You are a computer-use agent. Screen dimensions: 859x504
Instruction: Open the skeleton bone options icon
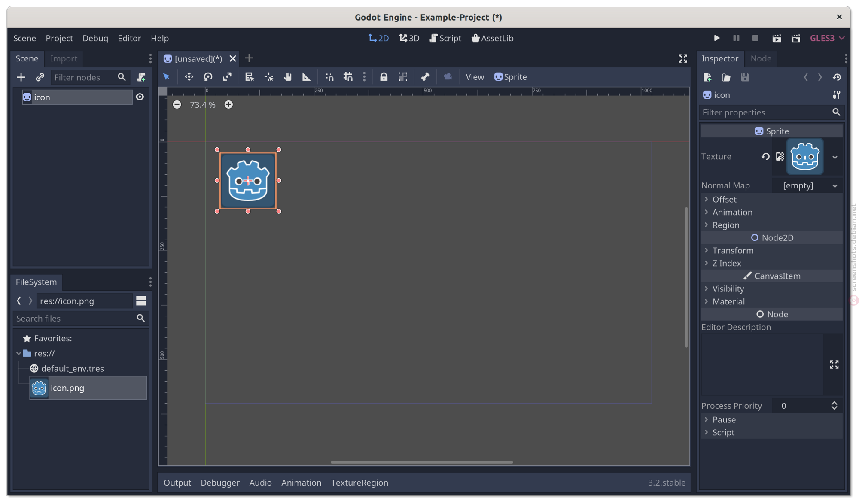(425, 77)
